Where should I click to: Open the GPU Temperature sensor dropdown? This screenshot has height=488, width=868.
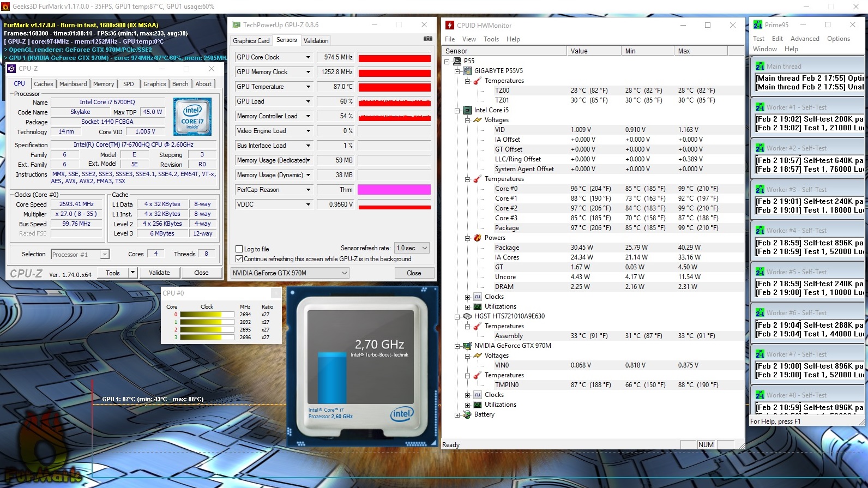pos(308,87)
